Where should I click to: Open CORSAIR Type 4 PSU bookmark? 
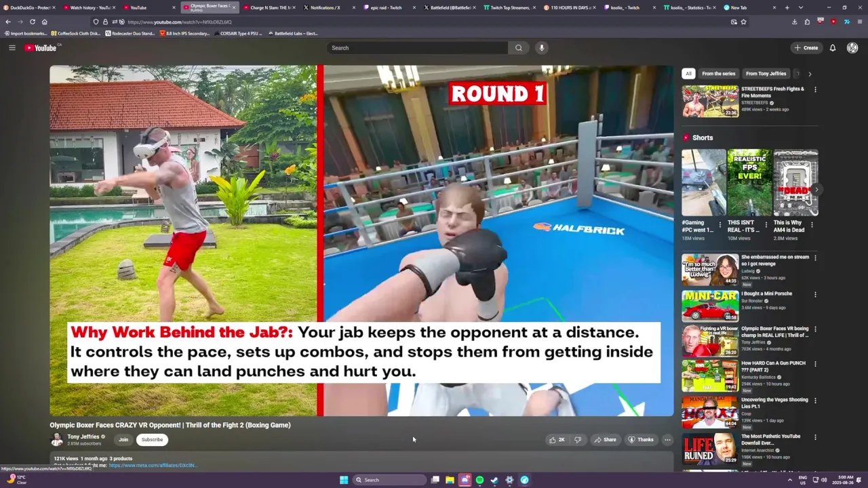[237, 33]
